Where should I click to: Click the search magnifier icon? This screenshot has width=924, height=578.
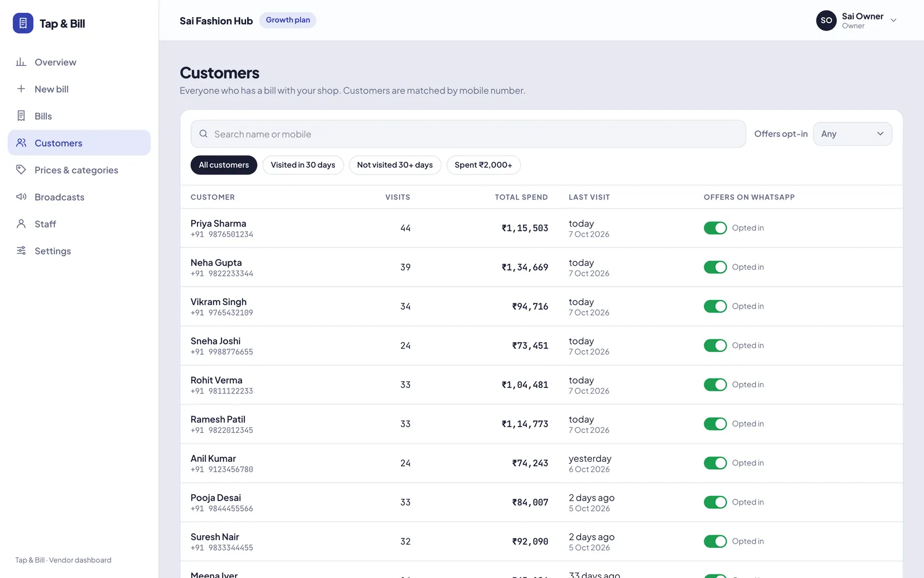tap(203, 134)
